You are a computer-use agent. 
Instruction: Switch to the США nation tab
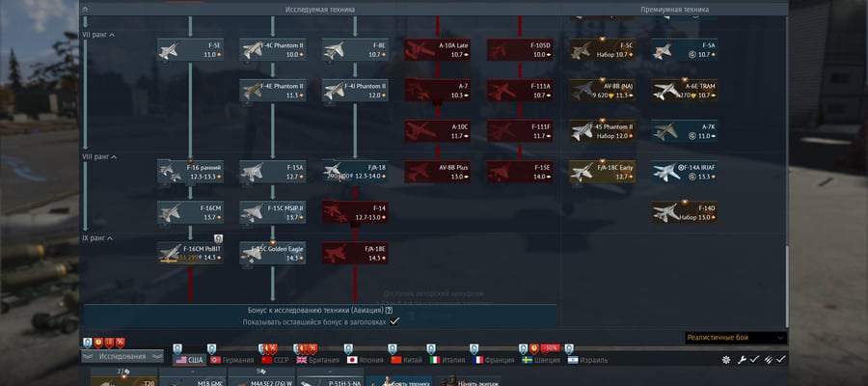click(x=190, y=360)
